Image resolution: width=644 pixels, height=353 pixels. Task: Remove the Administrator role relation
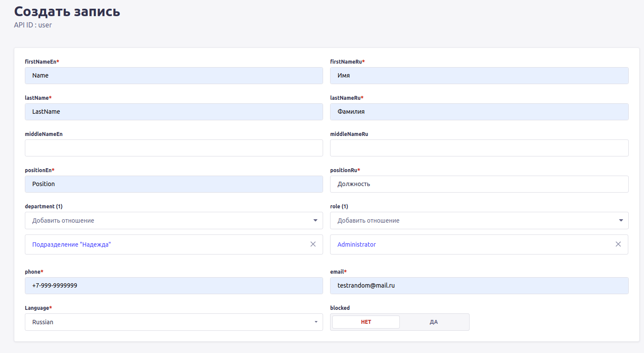coord(618,244)
